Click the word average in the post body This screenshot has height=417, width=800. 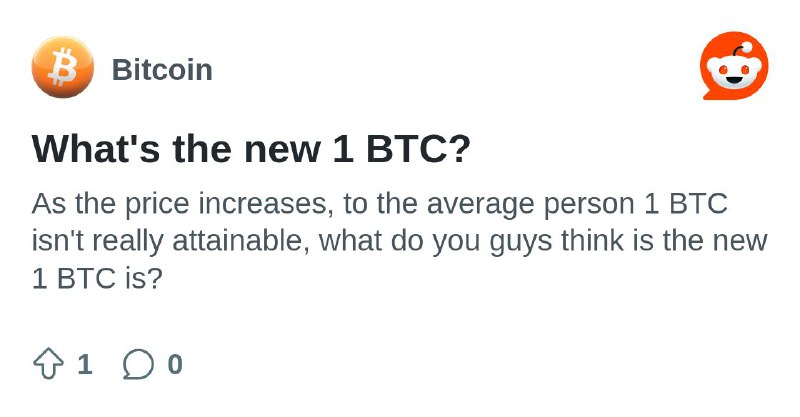point(481,205)
